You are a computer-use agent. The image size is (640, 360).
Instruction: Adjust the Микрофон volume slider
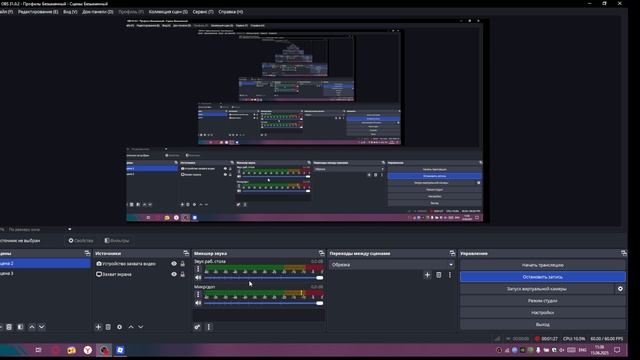point(263,303)
